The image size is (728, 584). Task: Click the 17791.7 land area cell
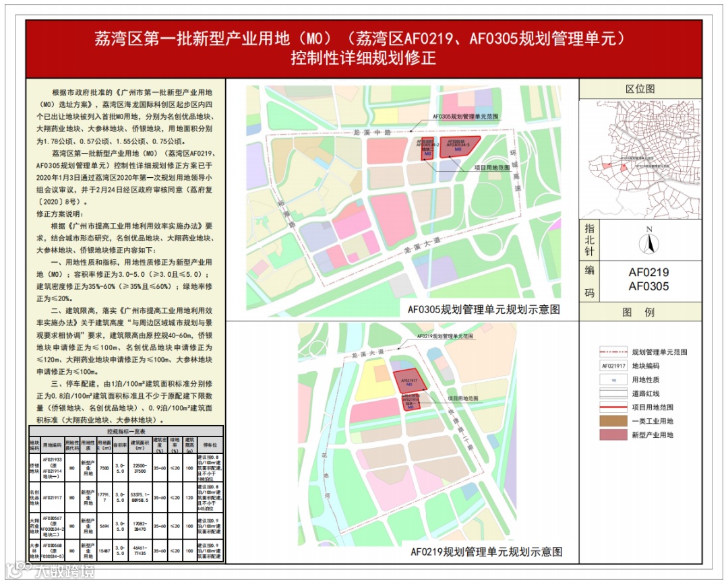pos(104,498)
